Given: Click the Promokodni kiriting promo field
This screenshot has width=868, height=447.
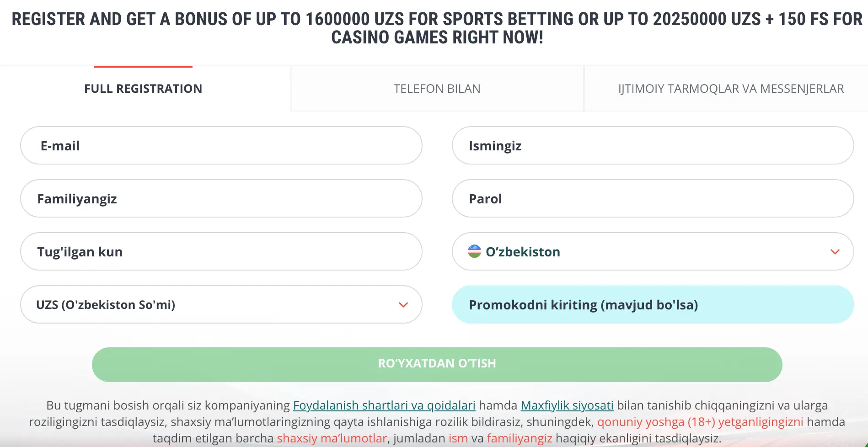Looking at the screenshot, I should [x=652, y=304].
